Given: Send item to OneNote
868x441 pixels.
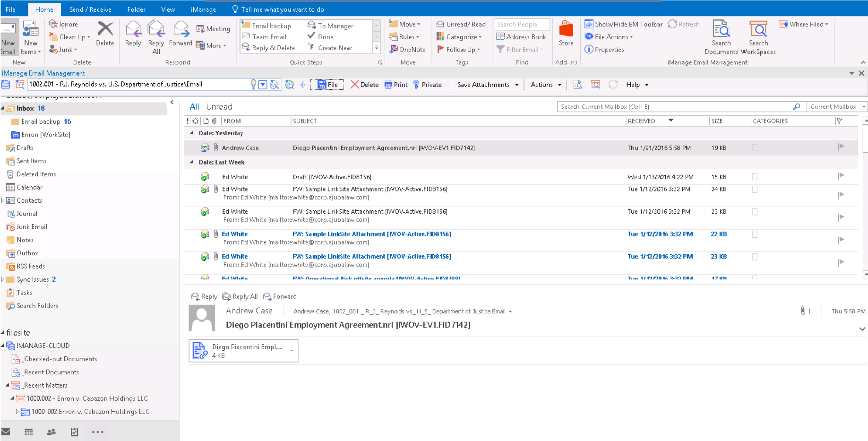Looking at the screenshot, I should [x=407, y=49].
